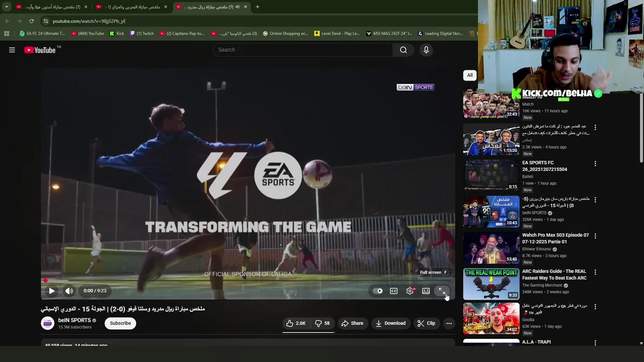644x362 pixels.
Task: Open Level Devil - Play Le... bookmark
Action: pyautogui.click(x=337, y=34)
